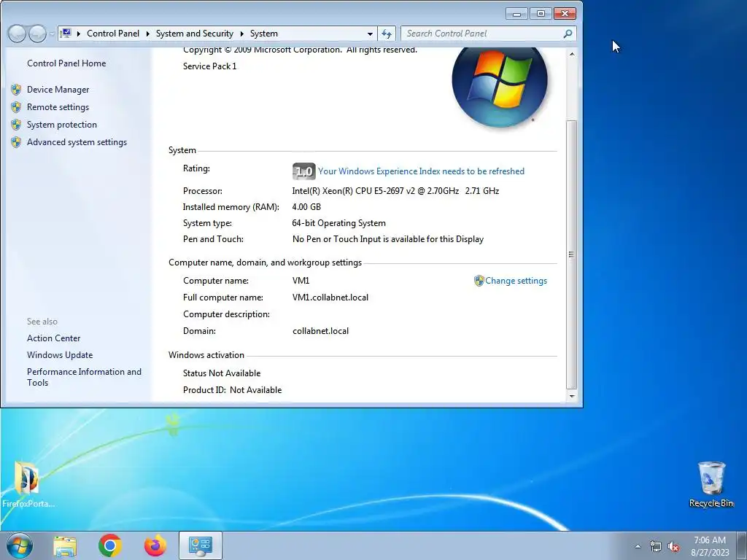The width and height of the screenshot is (747, 560).
Task: Select the System breadcrumb
Action: (x=263, y=34)
